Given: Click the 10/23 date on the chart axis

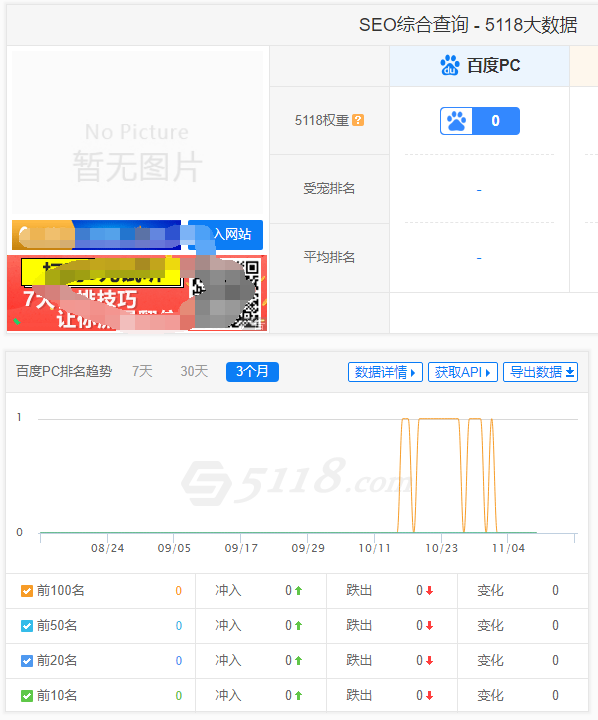Looking at the screenshot, I should [441, 548].
